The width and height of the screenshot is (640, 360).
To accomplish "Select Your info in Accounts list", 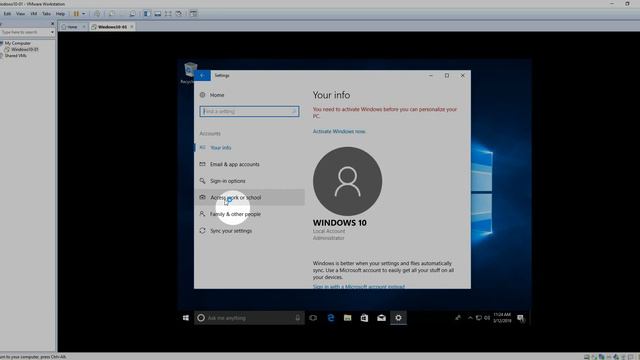I will click(x=249, y=148).
